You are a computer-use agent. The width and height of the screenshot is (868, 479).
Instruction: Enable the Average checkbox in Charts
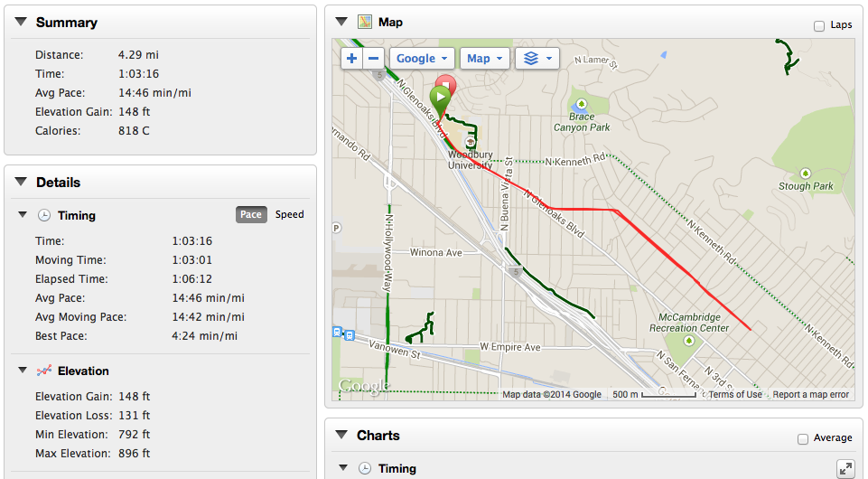[803, 438]
